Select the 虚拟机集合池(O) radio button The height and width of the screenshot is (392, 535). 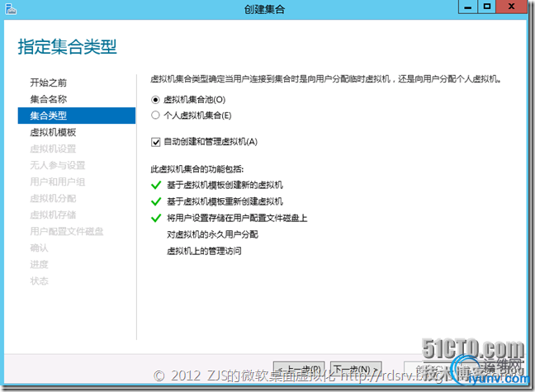coord(155,100)
